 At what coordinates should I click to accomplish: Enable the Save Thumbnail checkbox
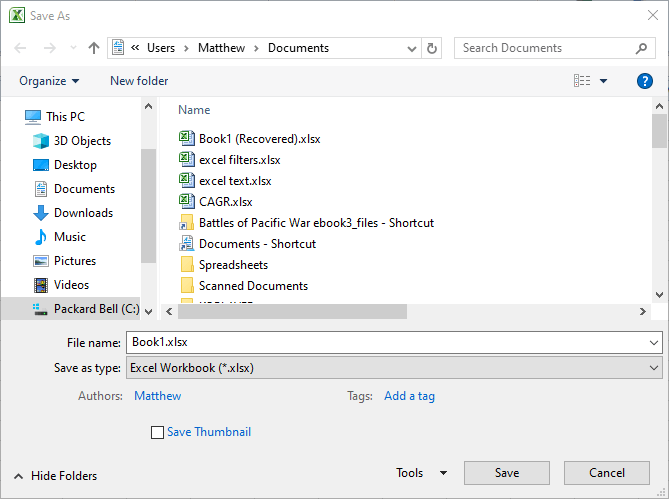pos(157,432)
